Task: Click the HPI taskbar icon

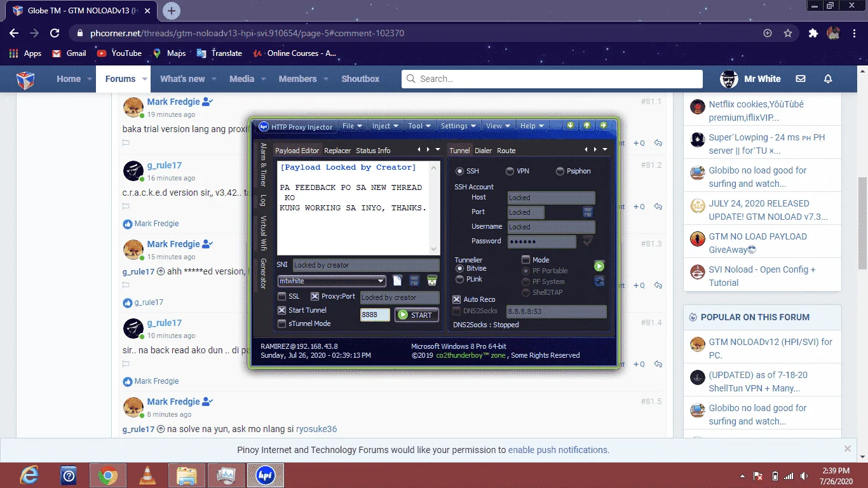Action: pyautogui.click(x=265, y=475)
